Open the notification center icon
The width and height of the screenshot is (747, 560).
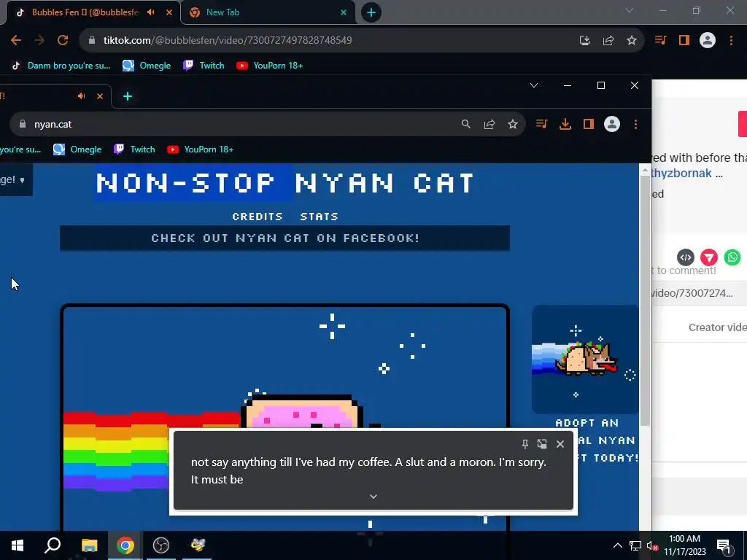coord(724,545)
